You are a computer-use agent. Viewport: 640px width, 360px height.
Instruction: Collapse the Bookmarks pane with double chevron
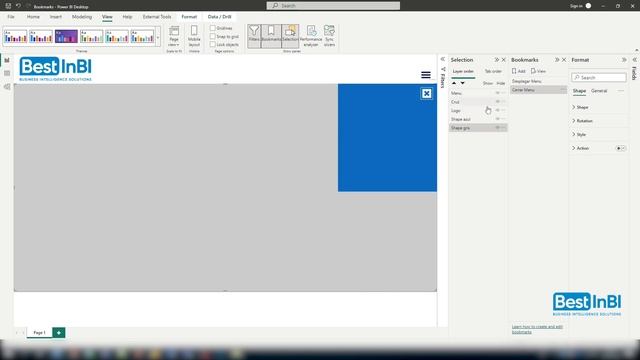coord(557,60)
